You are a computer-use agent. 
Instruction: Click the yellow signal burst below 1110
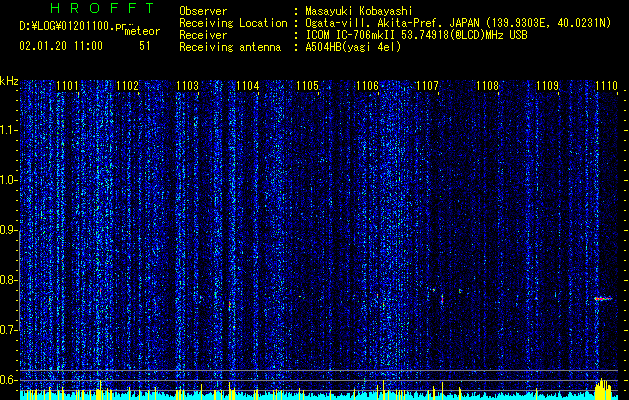pyautogui.click(x=603, y=389)
